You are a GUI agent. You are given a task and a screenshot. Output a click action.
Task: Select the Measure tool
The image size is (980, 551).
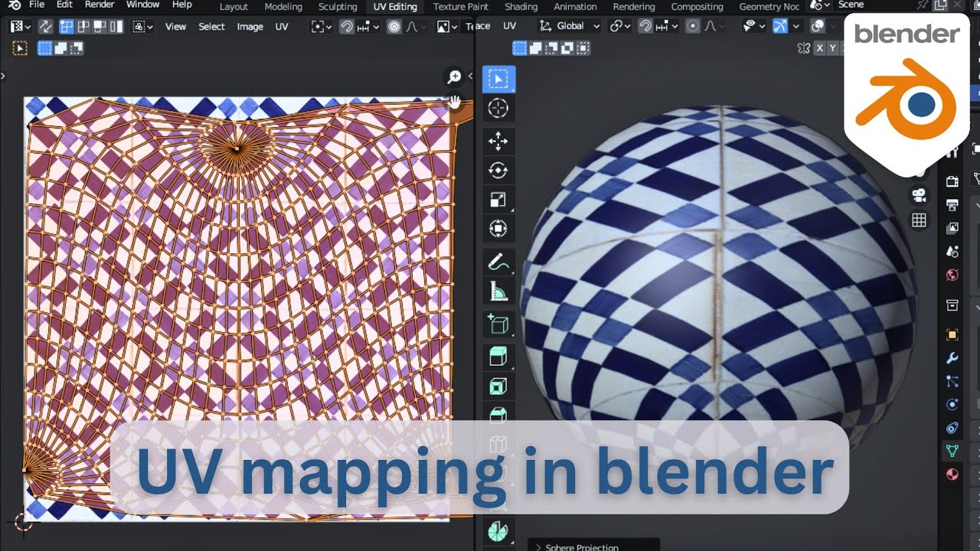pyautogui.click(x=498, y=292)
